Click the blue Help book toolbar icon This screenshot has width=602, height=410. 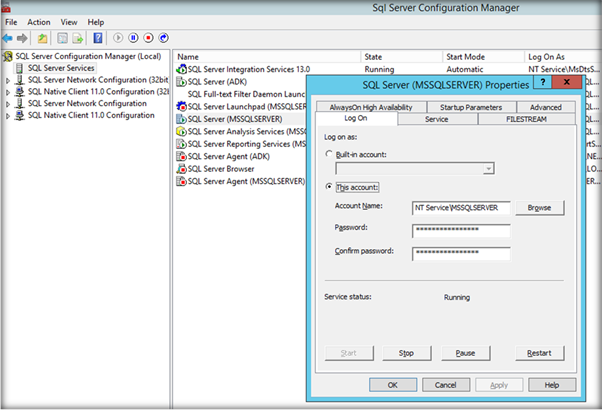98,38
